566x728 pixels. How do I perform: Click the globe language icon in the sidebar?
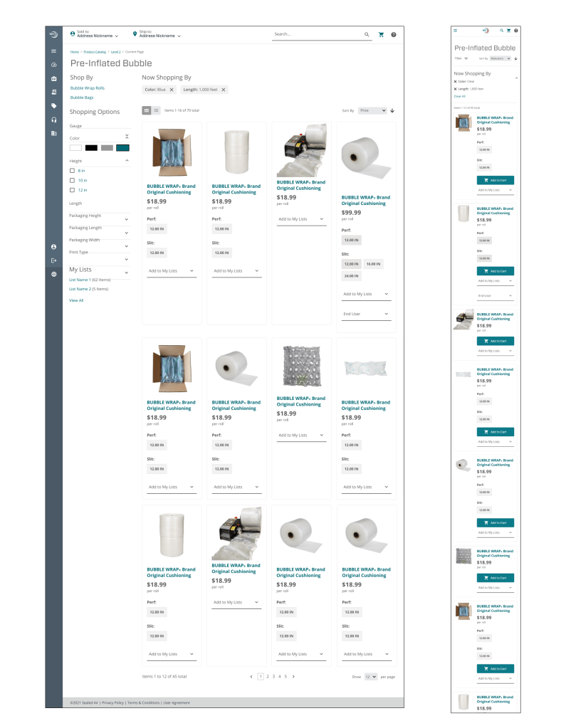pyautogui.click(x=53, y=273)
